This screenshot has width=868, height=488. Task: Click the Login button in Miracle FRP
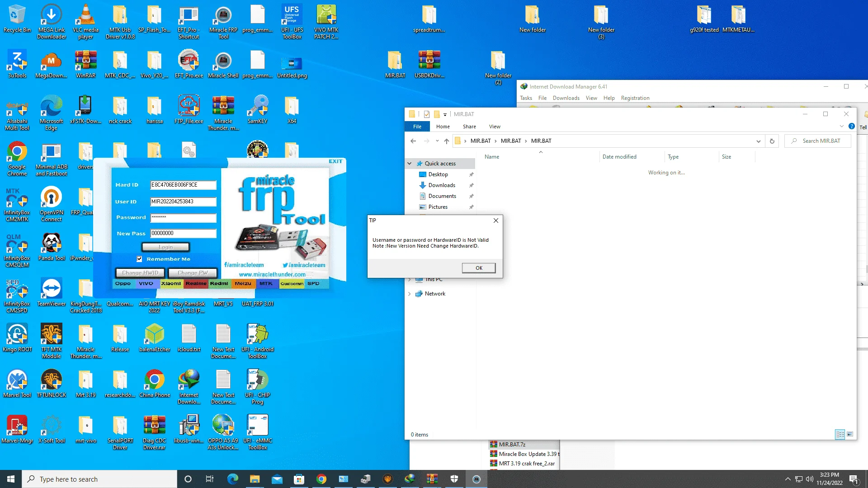click(x=165, y=247)
